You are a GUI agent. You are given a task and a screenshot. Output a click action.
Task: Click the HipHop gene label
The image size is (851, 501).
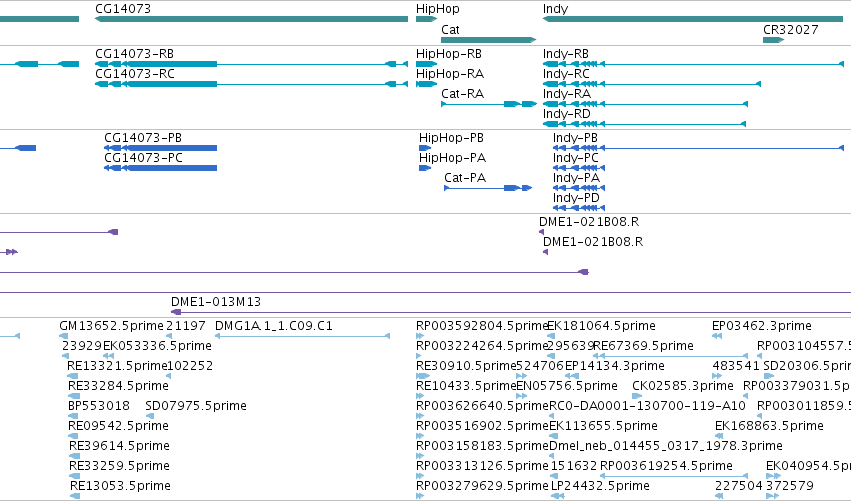(437, 9)
